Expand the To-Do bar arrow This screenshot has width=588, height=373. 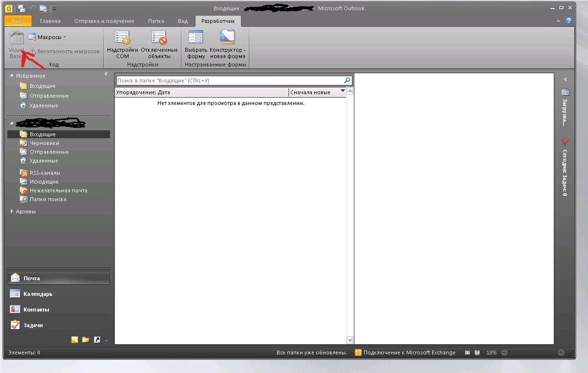565,79
